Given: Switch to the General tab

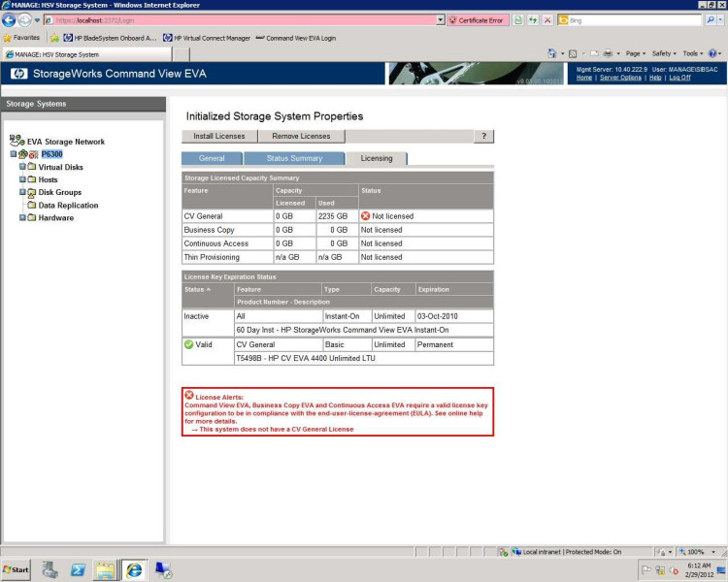Looking at the screenshot, I should (212, 158).
